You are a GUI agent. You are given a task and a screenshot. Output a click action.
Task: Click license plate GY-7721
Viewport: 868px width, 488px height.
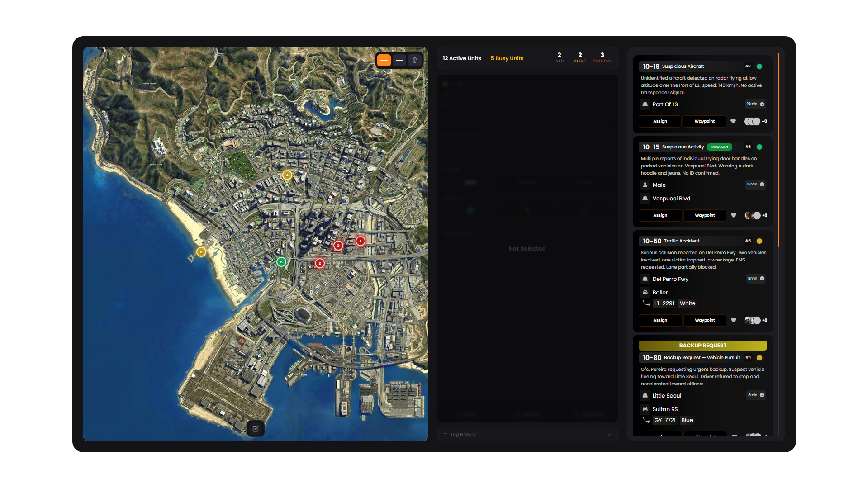point(665,420)
